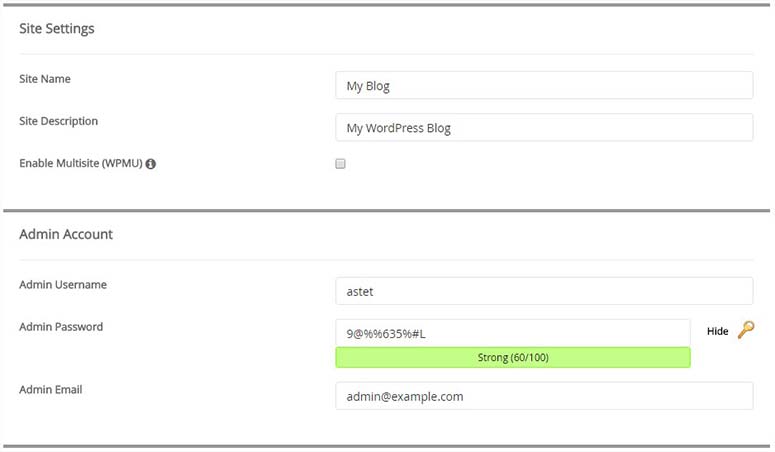Click the key icon to generate password
775x452 pixels.
point(746,330)
